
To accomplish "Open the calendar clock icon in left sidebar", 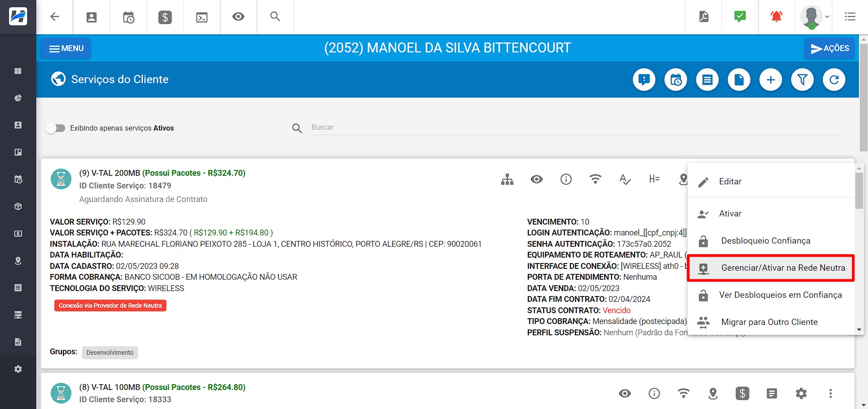I will point(18,179).
